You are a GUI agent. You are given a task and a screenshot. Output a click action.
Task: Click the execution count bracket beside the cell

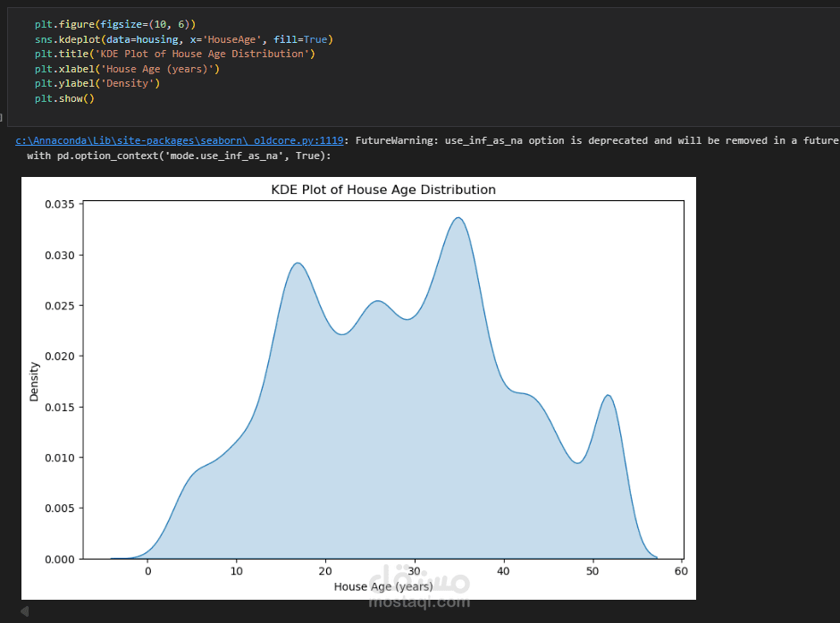click(x=1, y=117)
